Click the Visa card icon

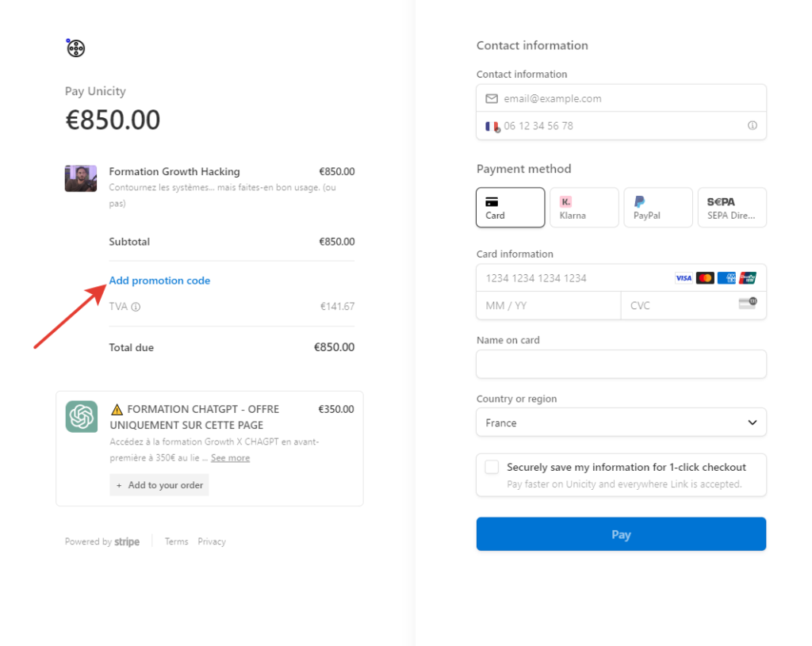684,278
